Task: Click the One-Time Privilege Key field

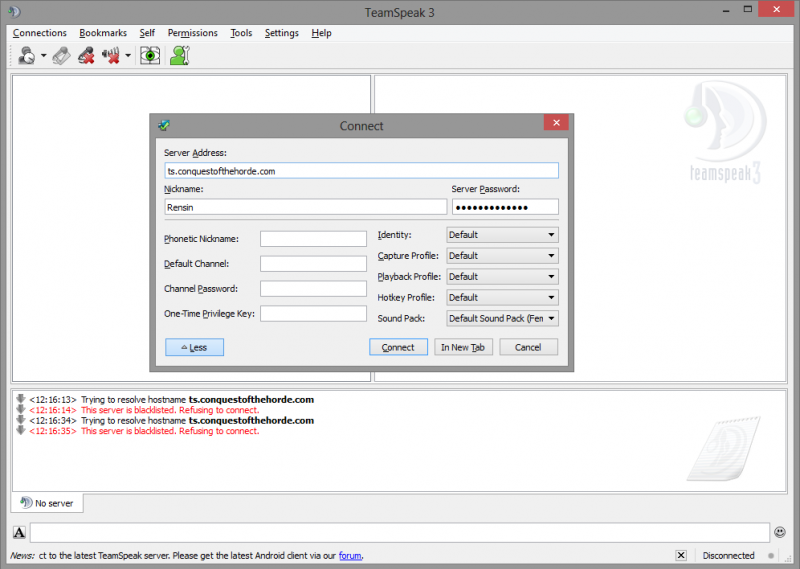Action: 313,313
